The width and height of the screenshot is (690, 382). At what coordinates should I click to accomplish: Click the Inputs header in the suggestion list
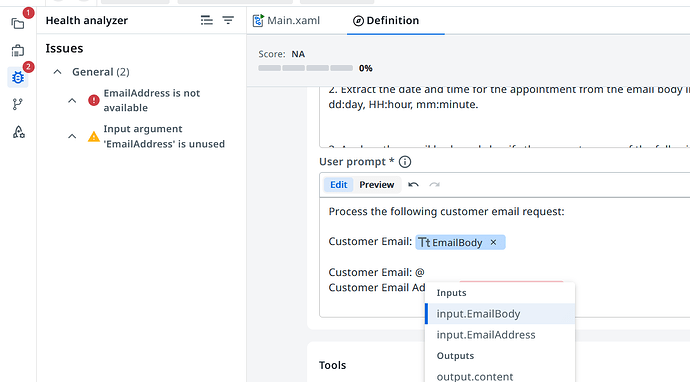pos(451,293)
